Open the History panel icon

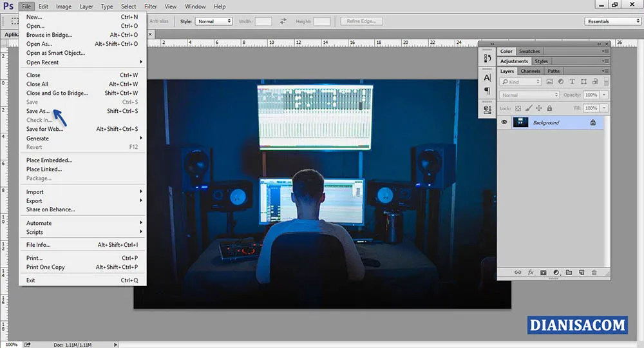(x=487, y=58)
